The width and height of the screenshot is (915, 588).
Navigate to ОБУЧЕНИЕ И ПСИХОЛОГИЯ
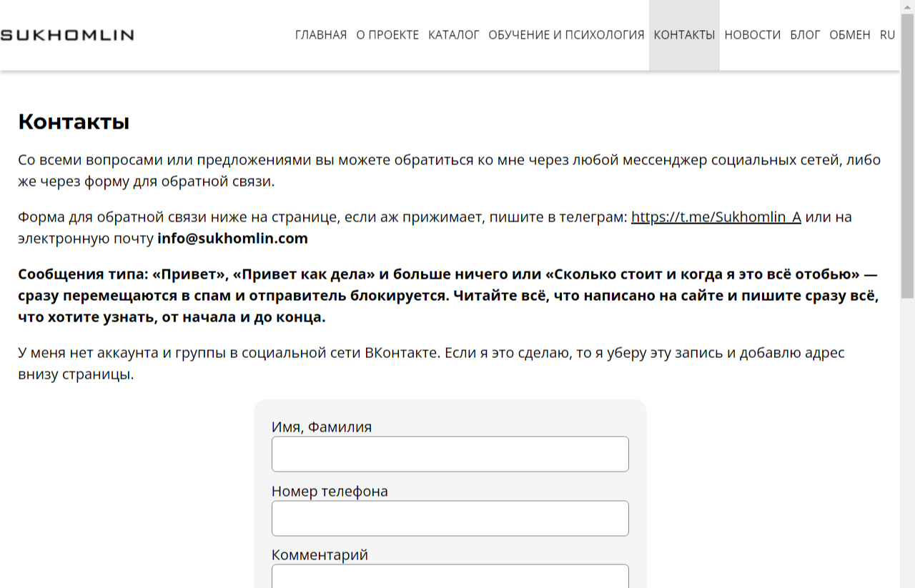pyautogui.click(x=566, y=35)
